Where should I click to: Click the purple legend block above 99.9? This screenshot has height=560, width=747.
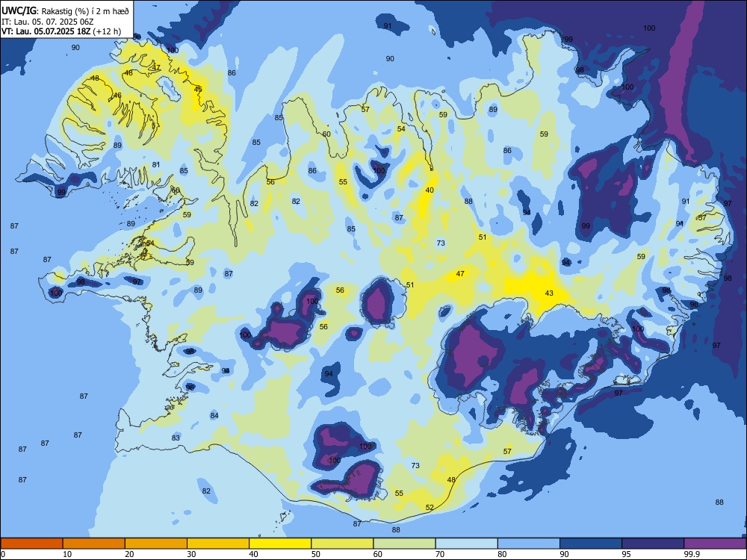point(715,544)
